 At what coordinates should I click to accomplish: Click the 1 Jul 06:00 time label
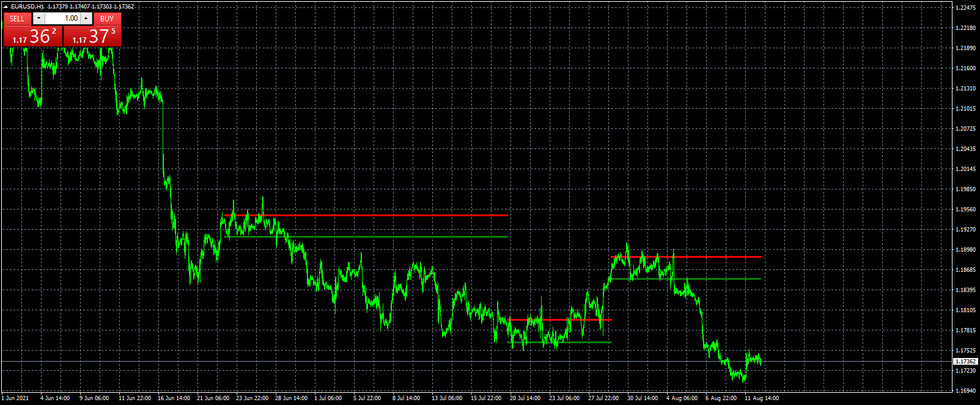point(328,398)
